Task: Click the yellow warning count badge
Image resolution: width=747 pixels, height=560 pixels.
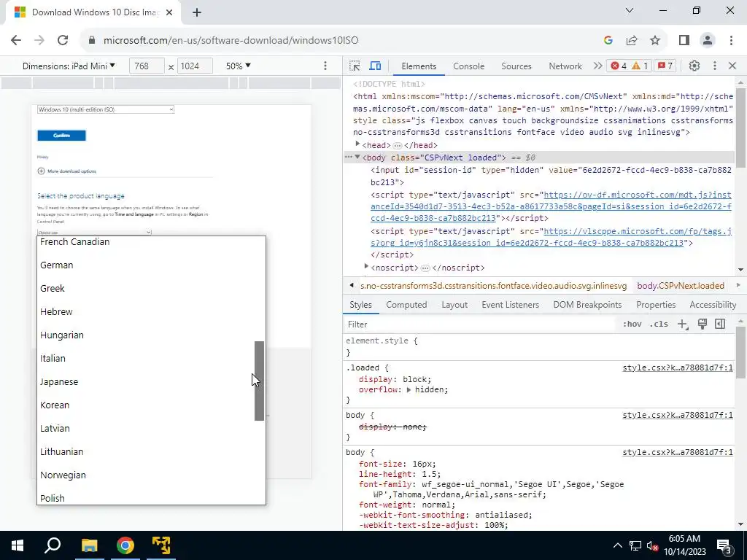Action: 640,66
